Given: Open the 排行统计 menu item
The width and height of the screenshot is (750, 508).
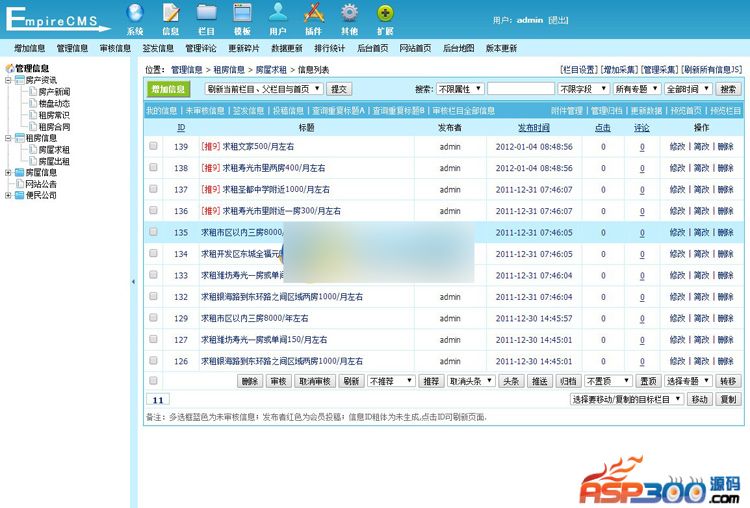Looking at the screenshot, I should click(329, 48).
